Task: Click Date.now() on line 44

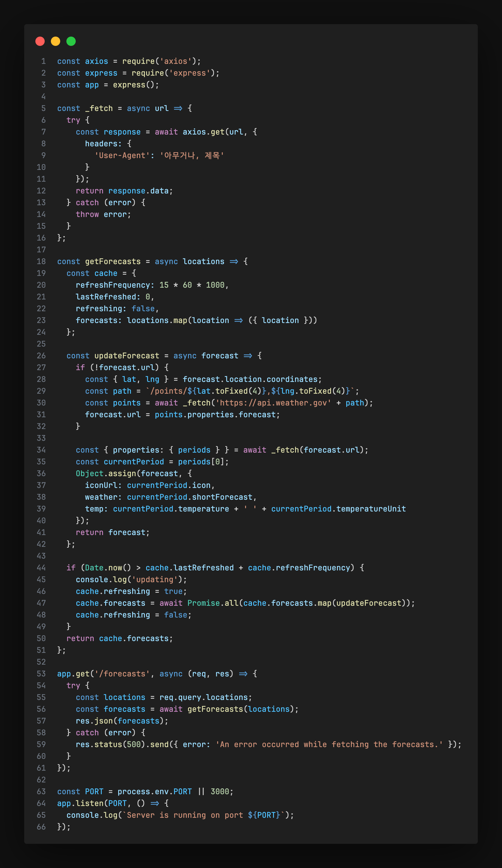Action: (108, 568)
